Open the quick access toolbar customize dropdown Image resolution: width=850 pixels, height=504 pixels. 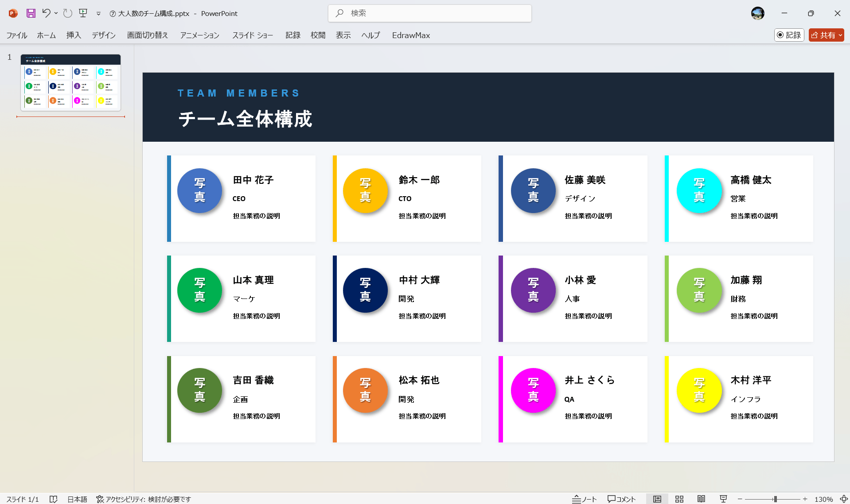coord(98,13)
